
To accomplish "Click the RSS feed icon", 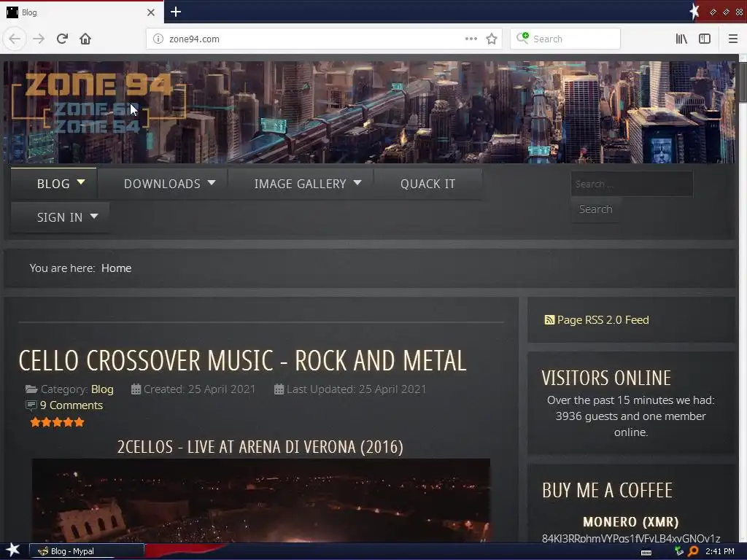I will 549,320.
